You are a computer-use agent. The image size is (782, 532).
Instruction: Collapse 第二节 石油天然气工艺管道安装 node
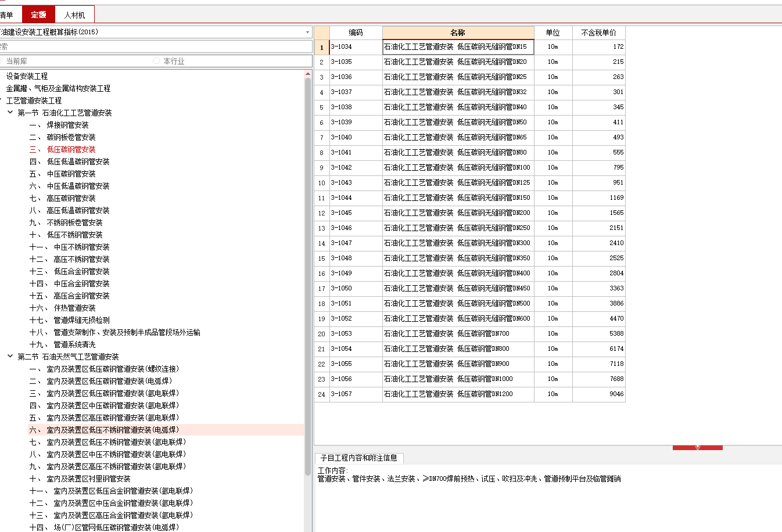[10, 357]
